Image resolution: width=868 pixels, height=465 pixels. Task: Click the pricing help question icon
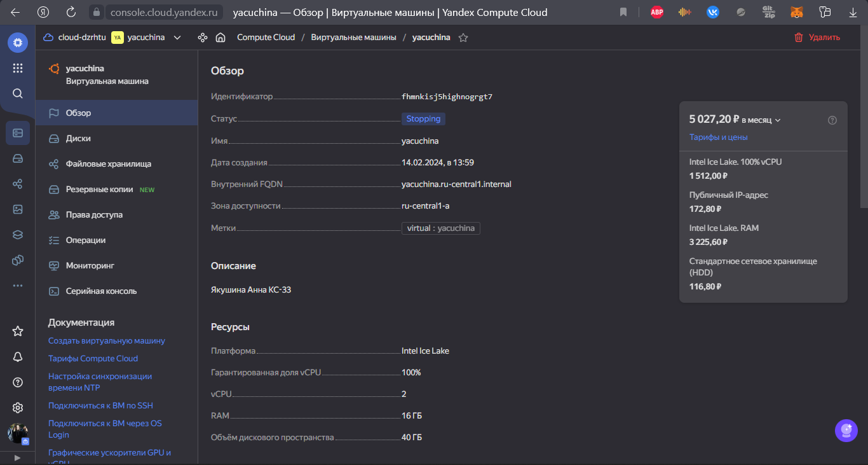pos(832,120)
